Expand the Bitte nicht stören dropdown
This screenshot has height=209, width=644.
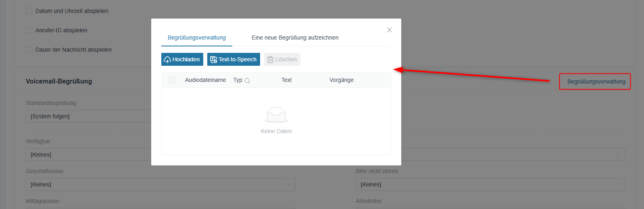(490, 184)
